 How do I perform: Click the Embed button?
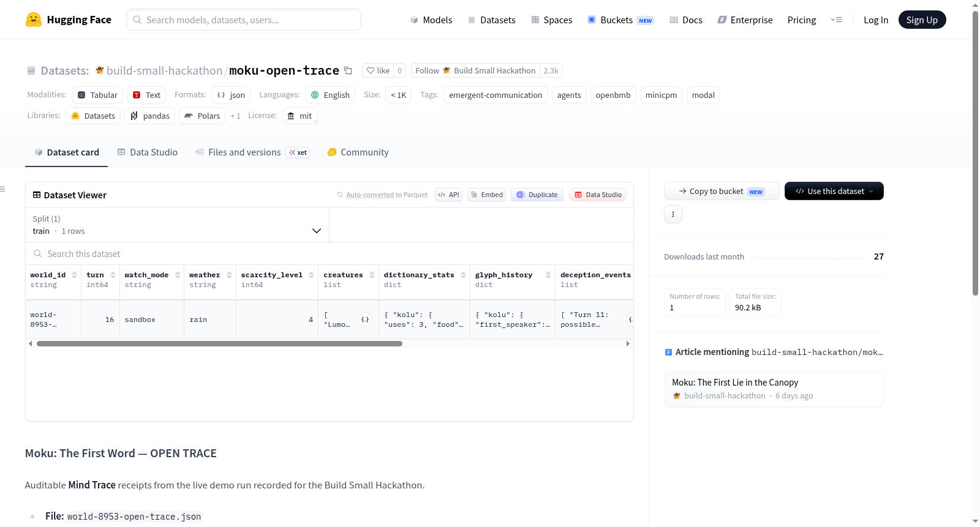click(x=486, y=195)
